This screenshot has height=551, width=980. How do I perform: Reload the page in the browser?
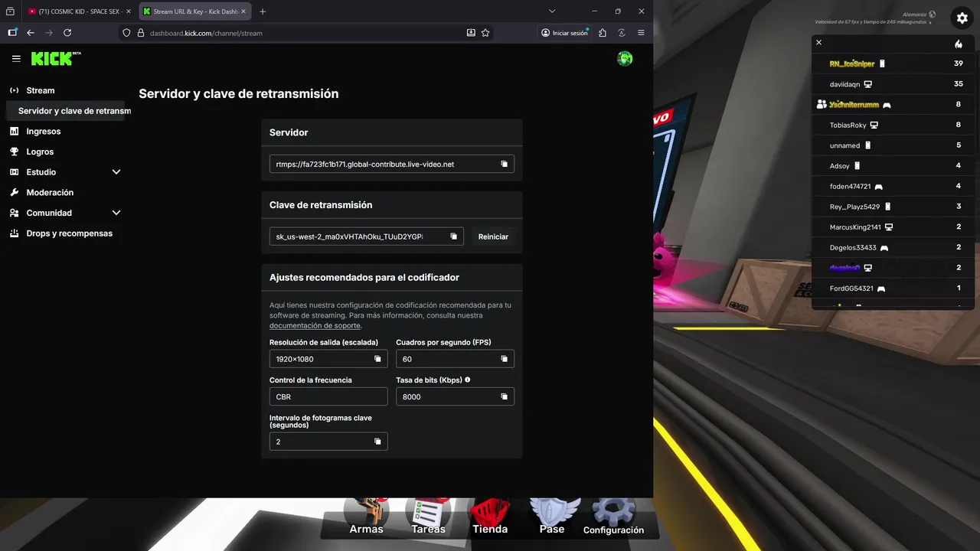pos(67,33)
